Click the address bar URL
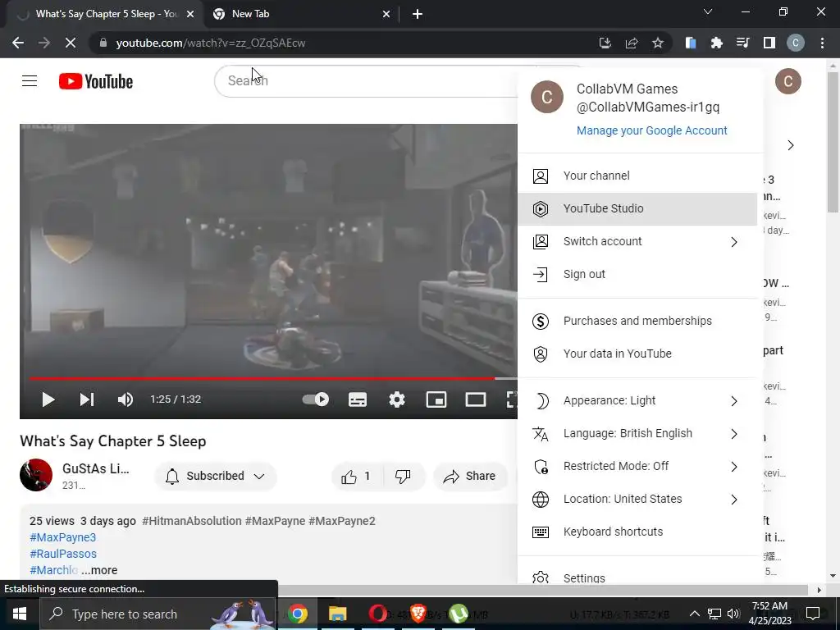Screen dimensions: 840x630 click(x=211, y=43)
